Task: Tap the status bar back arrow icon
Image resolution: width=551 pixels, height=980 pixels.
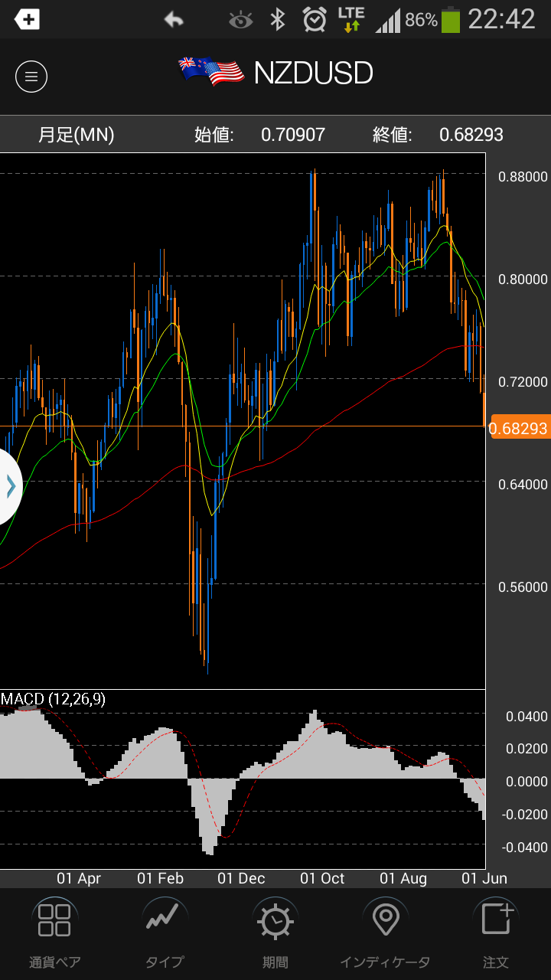Action: pyautogui.click(x=174, y=20)
